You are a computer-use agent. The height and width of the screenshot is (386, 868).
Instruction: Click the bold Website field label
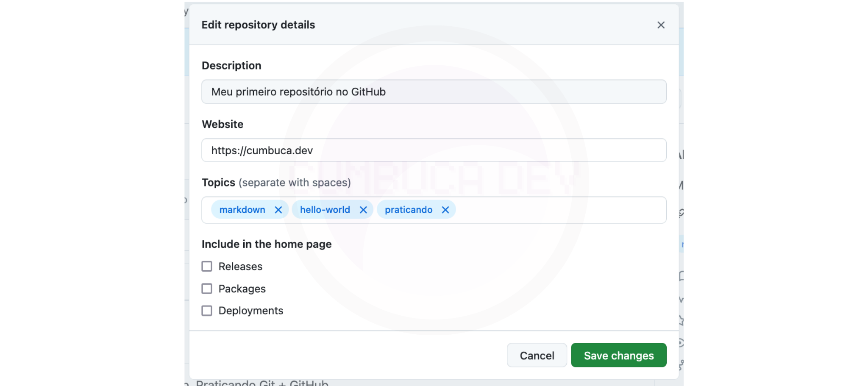click(x=223, y=124)
